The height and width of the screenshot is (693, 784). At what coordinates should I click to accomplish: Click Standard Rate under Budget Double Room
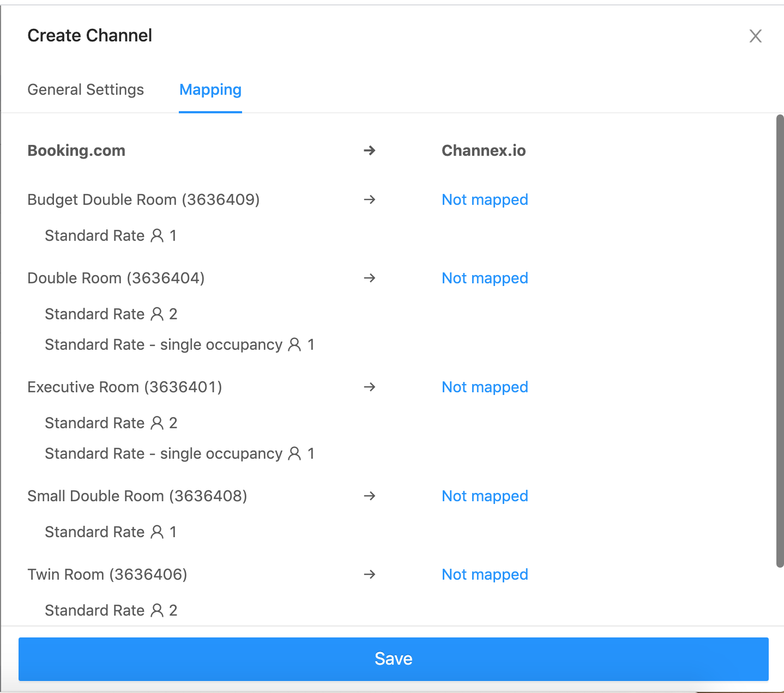(x=95, y=235)
